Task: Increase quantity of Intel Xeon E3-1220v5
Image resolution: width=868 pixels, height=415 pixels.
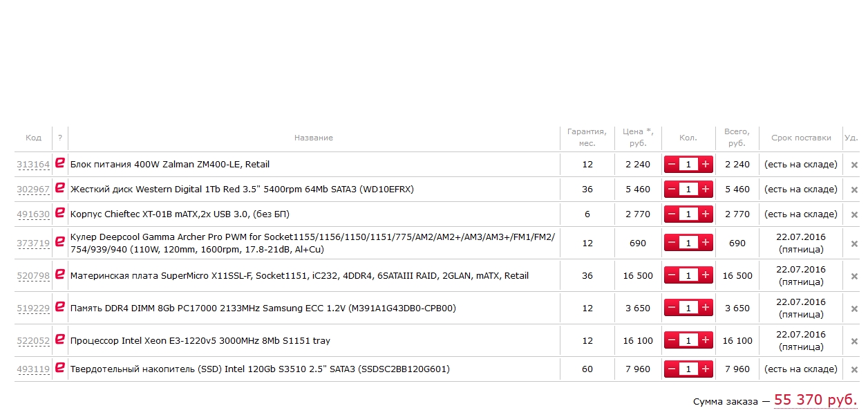Action: point(705,340)
